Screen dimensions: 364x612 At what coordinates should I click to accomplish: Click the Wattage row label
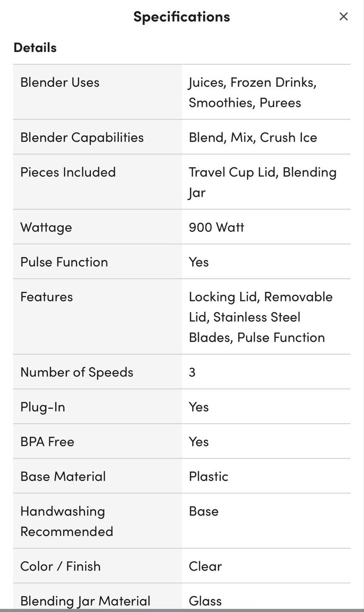point(46,227)
